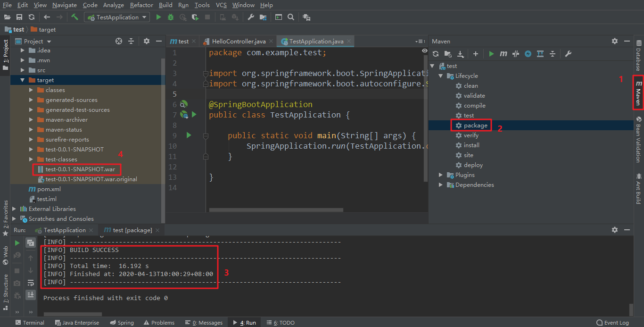Viewport: 644px width, 327px height.
Task: Collapse all nodes in Maven panel
Action: tap(553, 54)
